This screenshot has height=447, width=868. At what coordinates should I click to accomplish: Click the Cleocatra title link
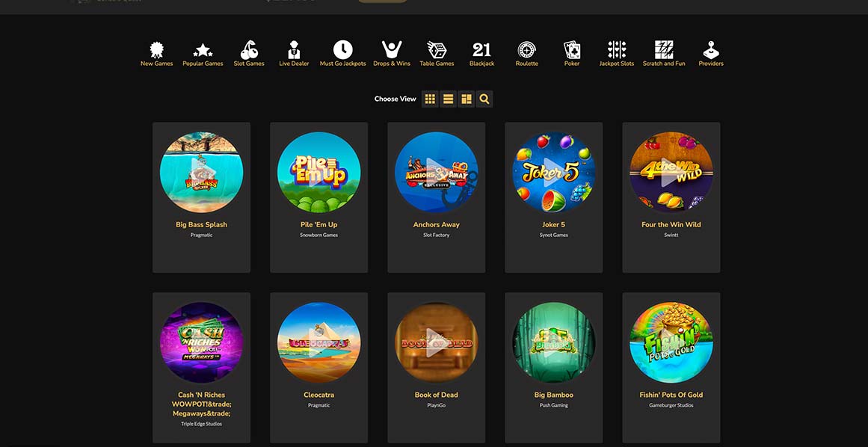coord(318,395)
